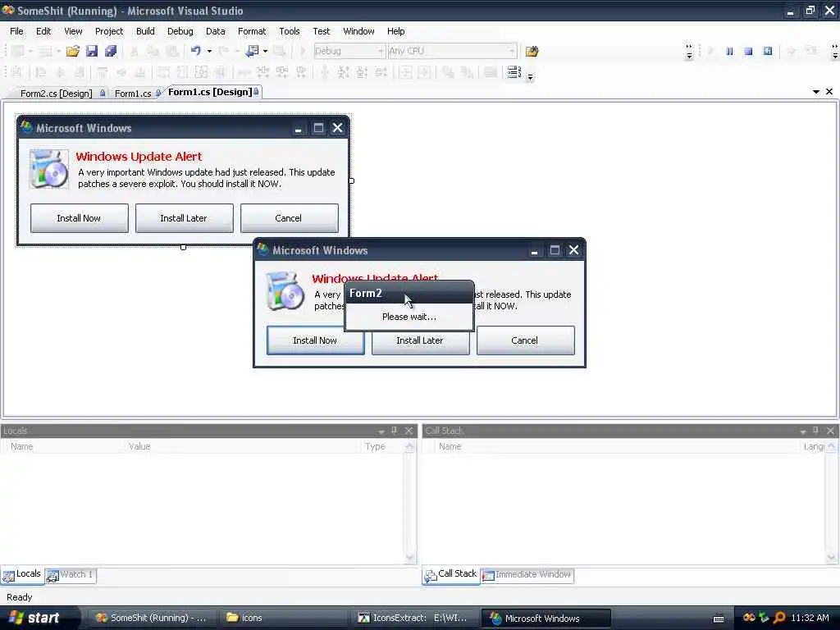The height and width of the screenshot is (630, 840).
Task: Open the Any CPU platform dropdown
Action: coord(452,51)
